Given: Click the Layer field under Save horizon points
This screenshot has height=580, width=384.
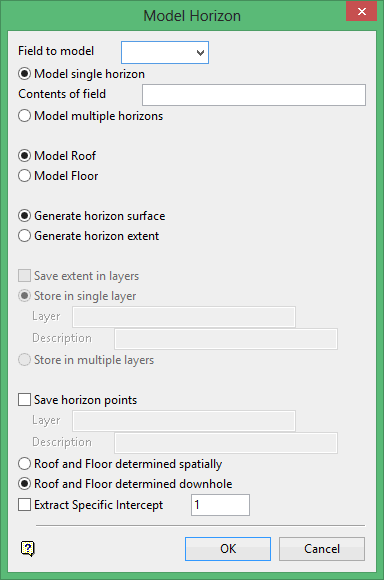Looking at the screenshot, I should click(x=184, y=421).
